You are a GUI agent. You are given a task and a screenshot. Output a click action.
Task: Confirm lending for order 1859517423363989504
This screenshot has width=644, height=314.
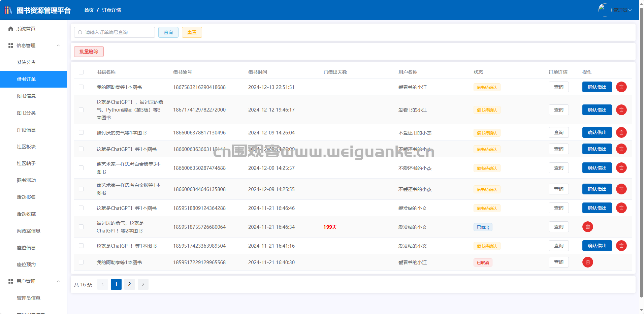pyautogui.click(x=597, y=246)
